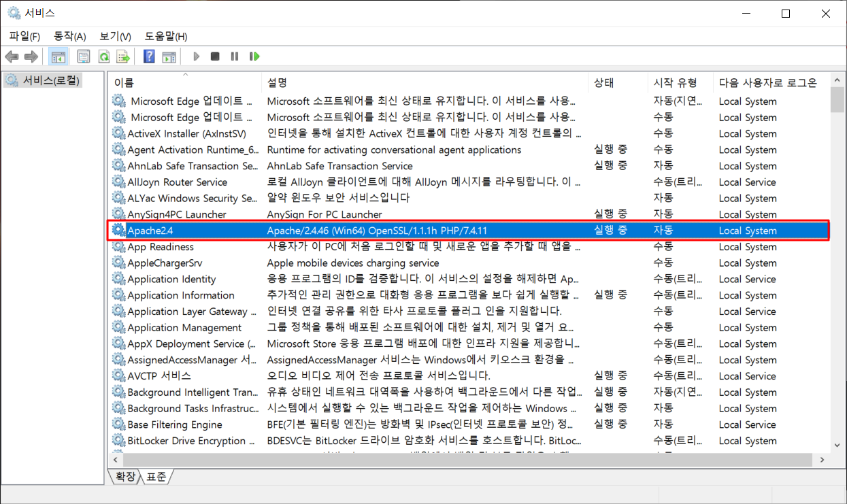Open the 도움말(H) menu

coord(166,36)
